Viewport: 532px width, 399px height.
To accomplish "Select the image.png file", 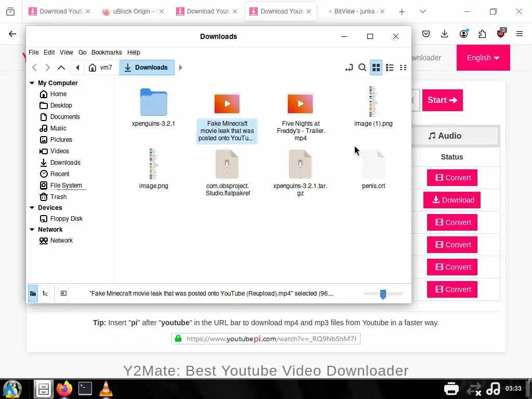I will pyautogui.click(x=153, y=164).
